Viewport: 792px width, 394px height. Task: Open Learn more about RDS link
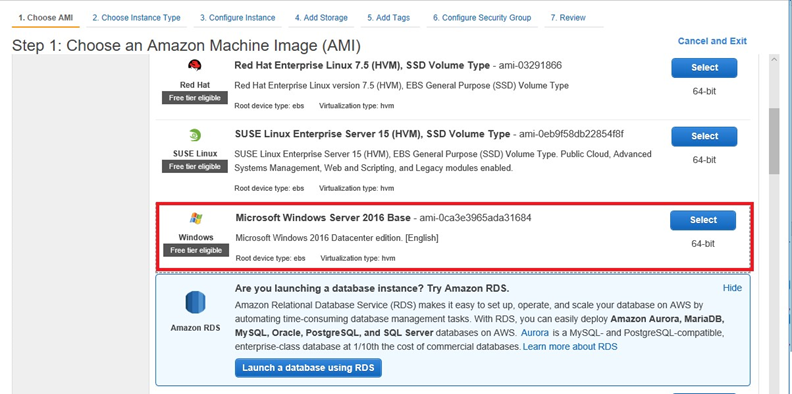point(570,347)
